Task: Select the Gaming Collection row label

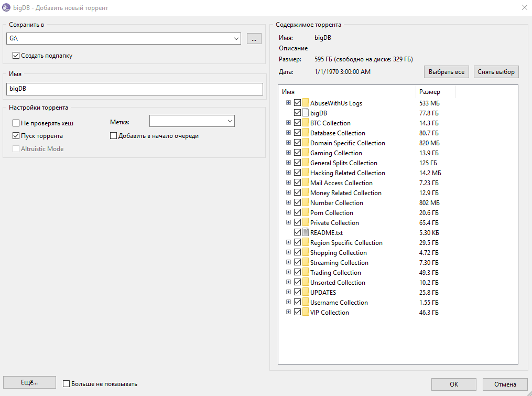Action: [x=336, y=153]
